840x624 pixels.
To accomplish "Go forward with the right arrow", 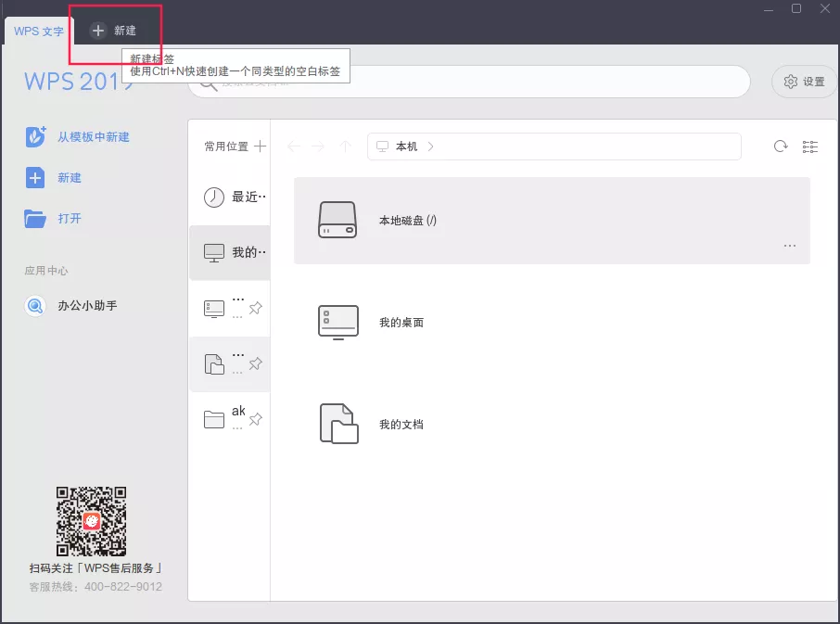I will (x=318, y=146).
